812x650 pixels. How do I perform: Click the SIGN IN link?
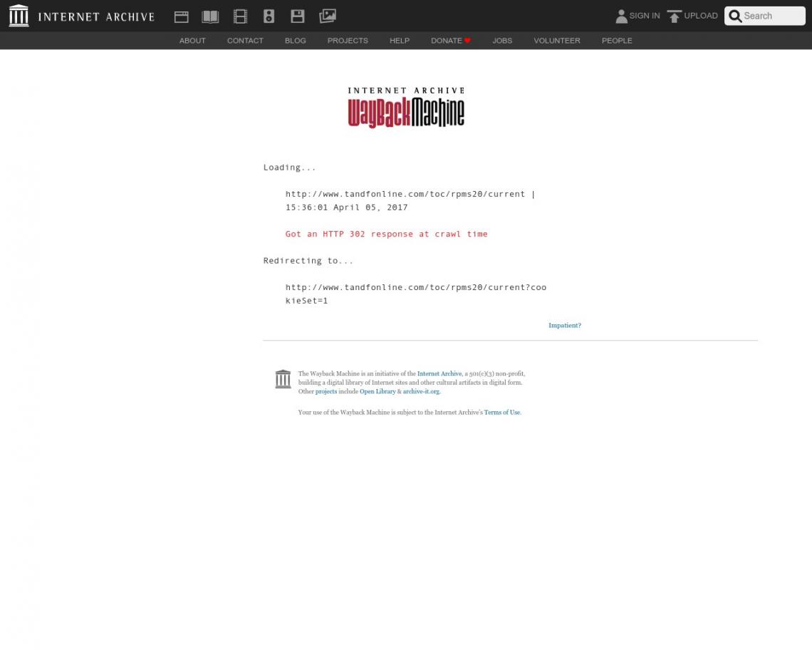pos(645,16)
